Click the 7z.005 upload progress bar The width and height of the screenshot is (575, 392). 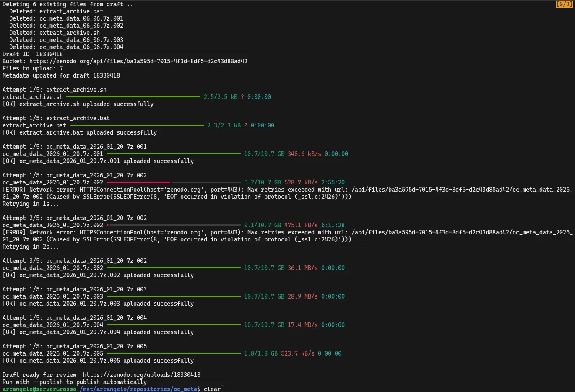pyautogui.click(x=174, y=353)
